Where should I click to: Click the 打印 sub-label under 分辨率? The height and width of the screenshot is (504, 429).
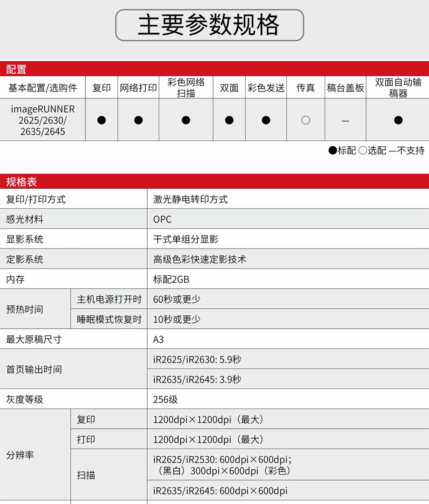pos(86,439)
